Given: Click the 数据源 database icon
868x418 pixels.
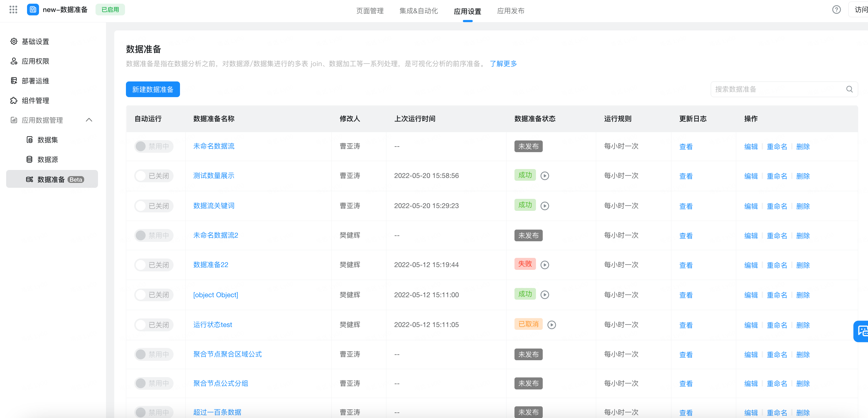Looking at the screenshot, I should point(30,160).
